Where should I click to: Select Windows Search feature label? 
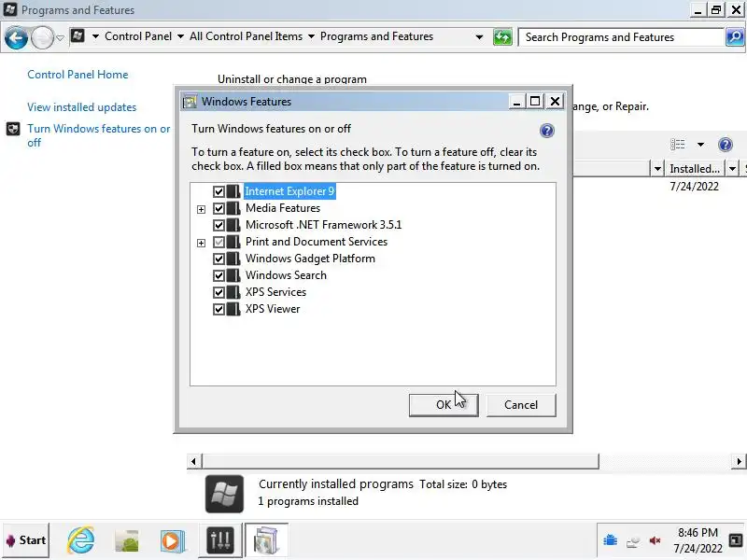(286, 275)
